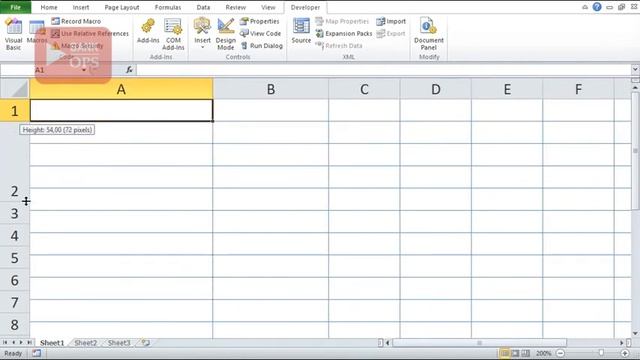This screenshot has height=360, width=640.
Task: Click the vertical scrollbar down arrow
Action: (x=635, y=333)
